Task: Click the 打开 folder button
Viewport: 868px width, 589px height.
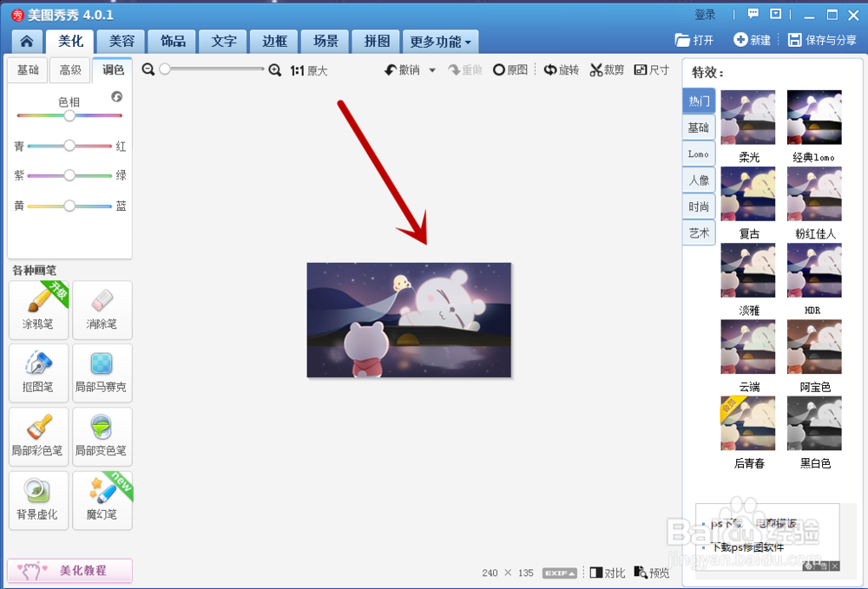Action: click(x=694, y=40)
